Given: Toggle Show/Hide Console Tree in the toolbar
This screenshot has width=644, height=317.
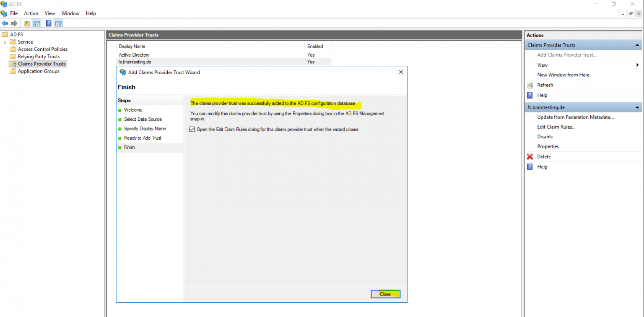Looking at the screenshot, I should (x=36, y=23).
